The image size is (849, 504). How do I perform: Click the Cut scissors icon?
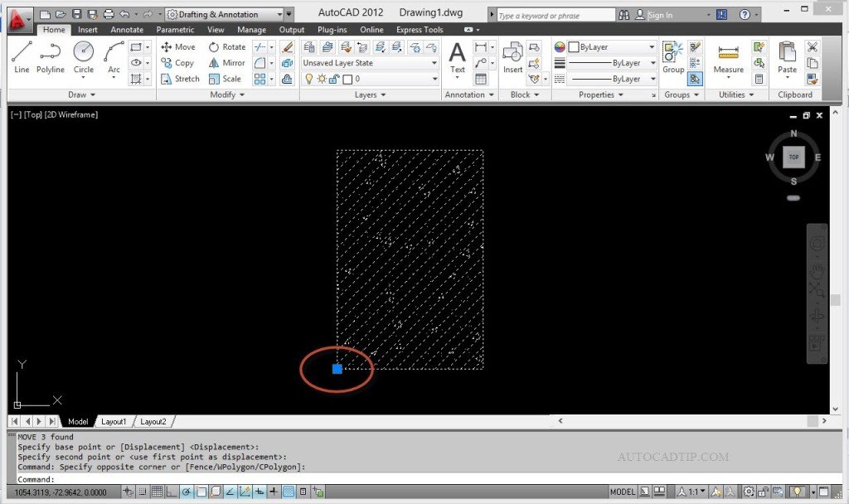[813, 47]
